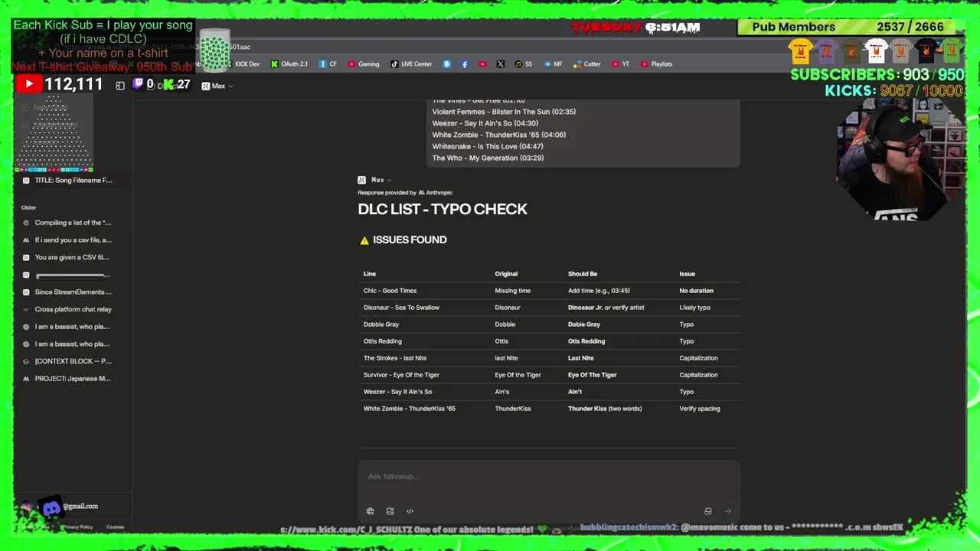Click 'Weezer - Say It Ain's So (04:30)' line
The height and width of the screenshot is (551, 980).
point(485,123)
